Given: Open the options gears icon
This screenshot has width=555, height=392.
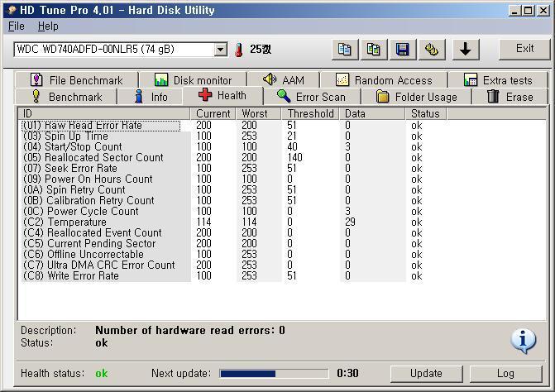Looking at the screenshot, I should (x=432, y=49).
